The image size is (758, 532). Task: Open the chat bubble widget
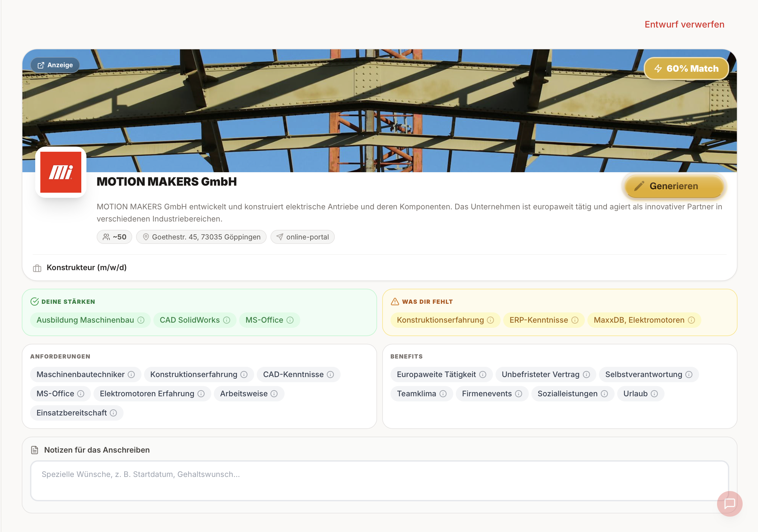tap(729, 503)
